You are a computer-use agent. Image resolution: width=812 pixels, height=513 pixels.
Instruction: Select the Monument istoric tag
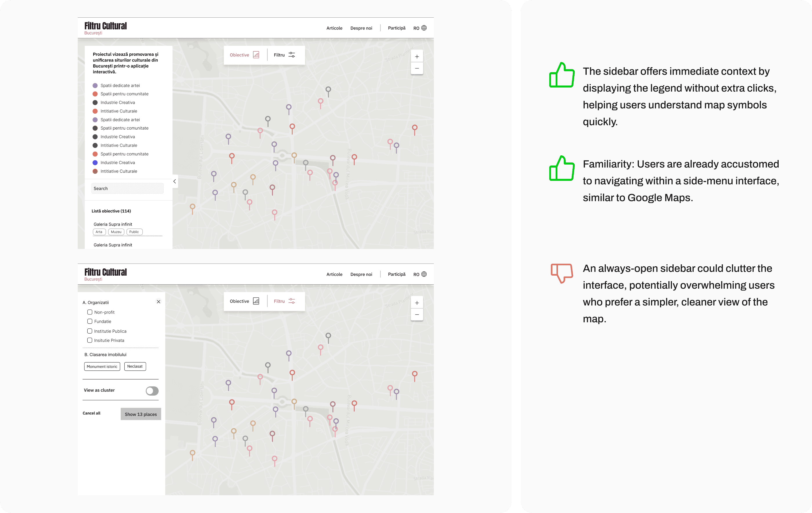pos(102,366)
